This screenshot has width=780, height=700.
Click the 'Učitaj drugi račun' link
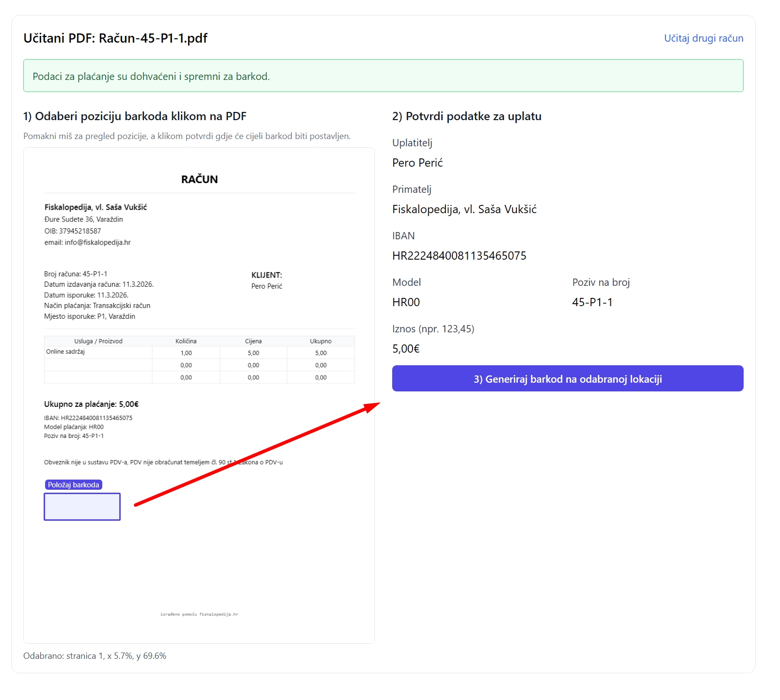click(x=703, y=38)
